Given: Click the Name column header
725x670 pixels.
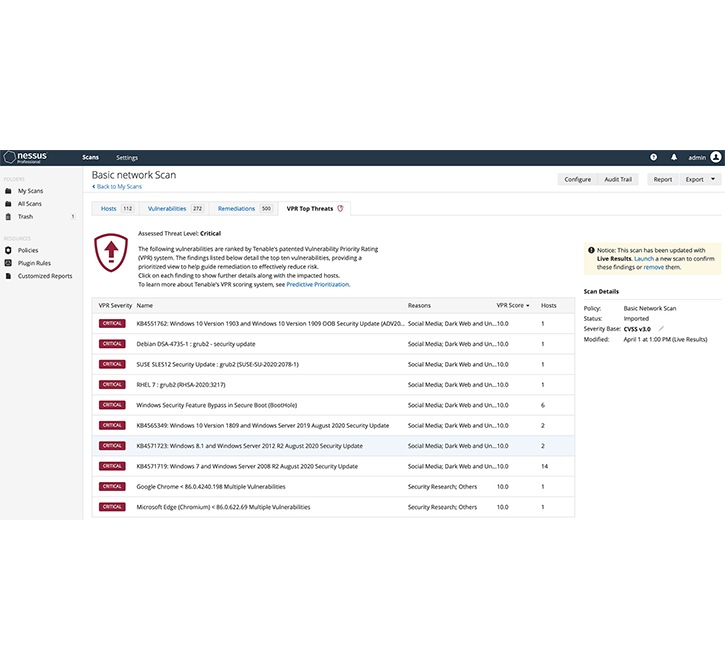Looking at the screenshot, I should 145,306.
